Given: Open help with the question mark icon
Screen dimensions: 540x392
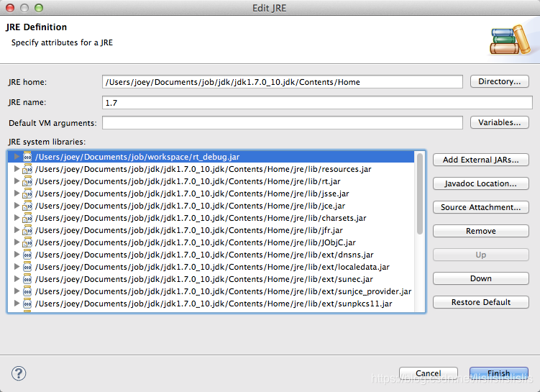Looking at the screenshot, I should point(19,373).
